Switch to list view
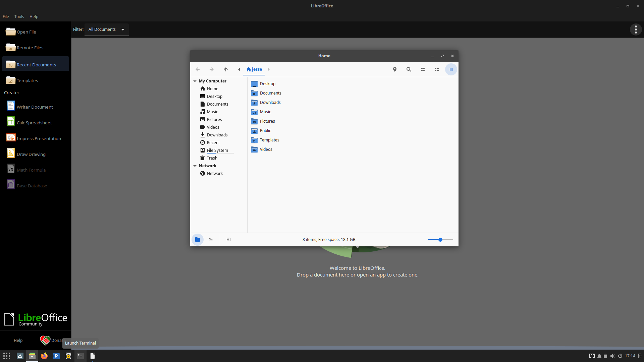The image size is (644, 362). pos(437,69)
